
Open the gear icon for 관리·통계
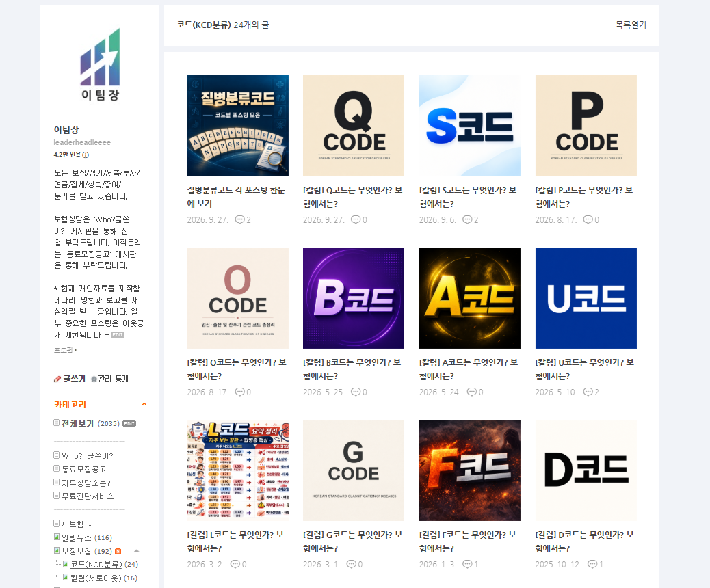94,379
